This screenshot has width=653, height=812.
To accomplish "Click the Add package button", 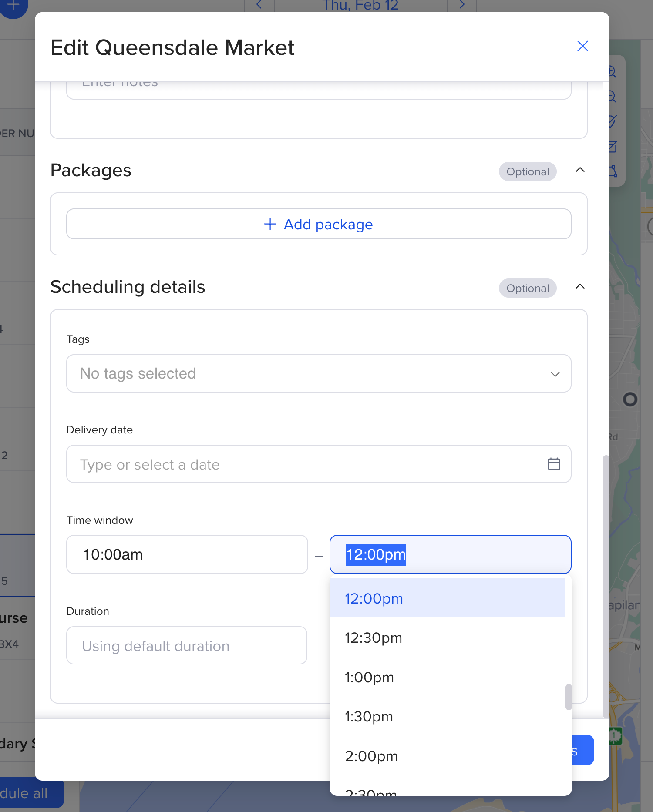I will 319,224.
